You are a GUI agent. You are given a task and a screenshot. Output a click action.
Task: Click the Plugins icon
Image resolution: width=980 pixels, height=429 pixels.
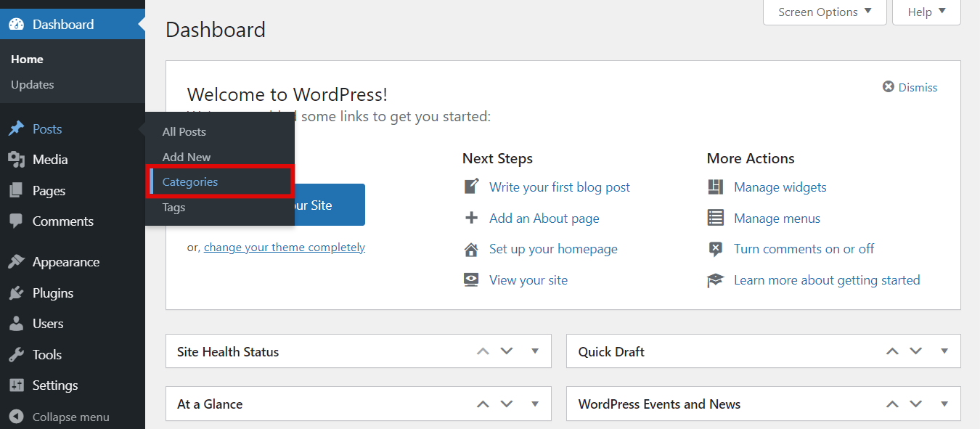pyautogui.click(x=17, y=293)
